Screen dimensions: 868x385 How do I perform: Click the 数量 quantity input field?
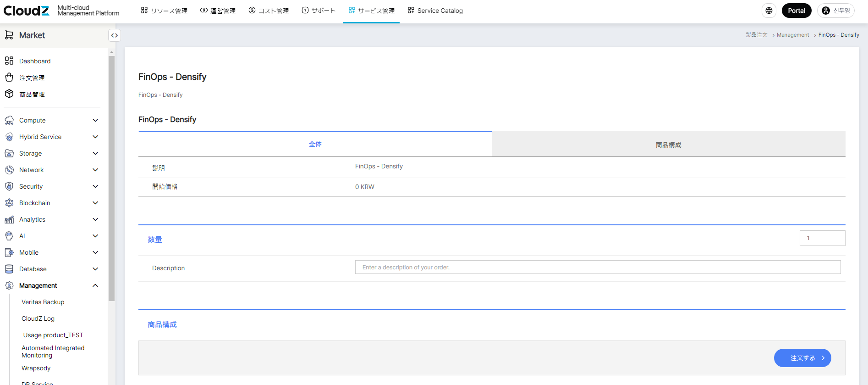823,238
